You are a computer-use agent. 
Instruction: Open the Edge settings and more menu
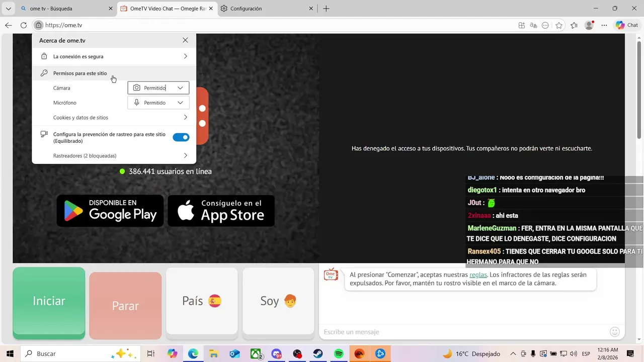[x=604, y=25]
